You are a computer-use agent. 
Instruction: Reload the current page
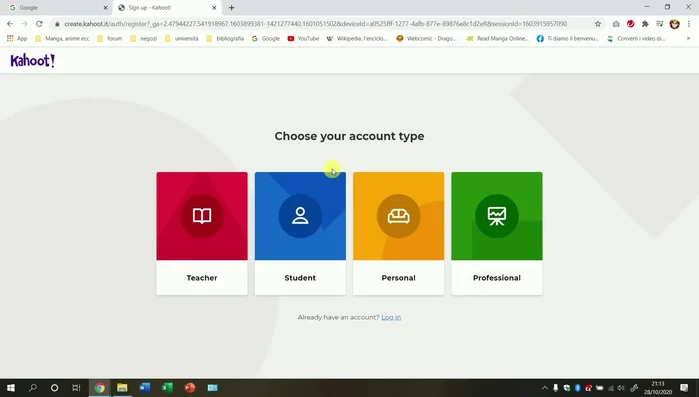[x=39, y=24]
